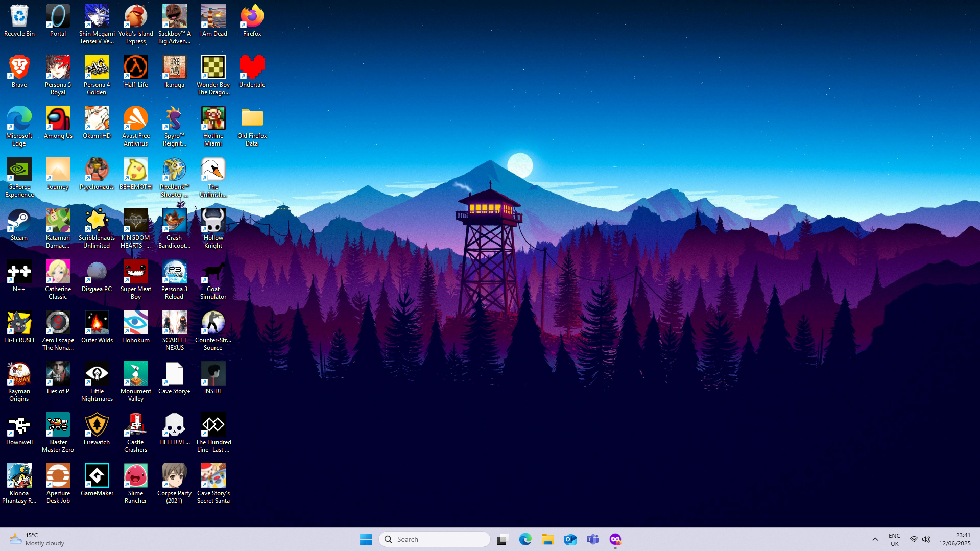
Task: Select the Steam desktop shortcut
Action: coord(19,221)
